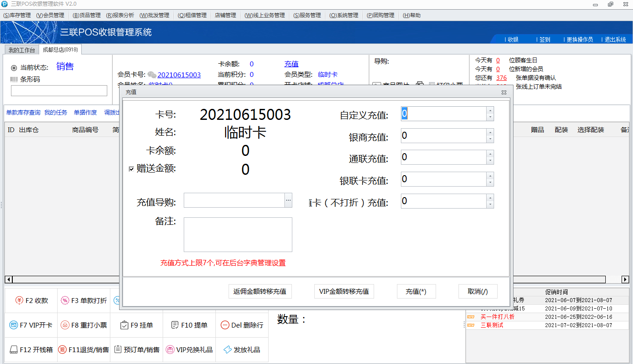Image resolution: width=633 pixels, height=364 pixels.
Task: Decrease 通联充值 with the down arrow
Action: 490,161
